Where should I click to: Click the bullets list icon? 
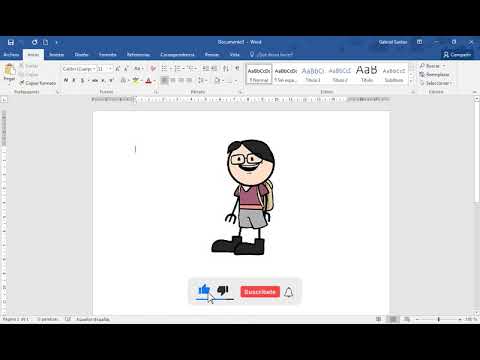click(x=164, y=69)
